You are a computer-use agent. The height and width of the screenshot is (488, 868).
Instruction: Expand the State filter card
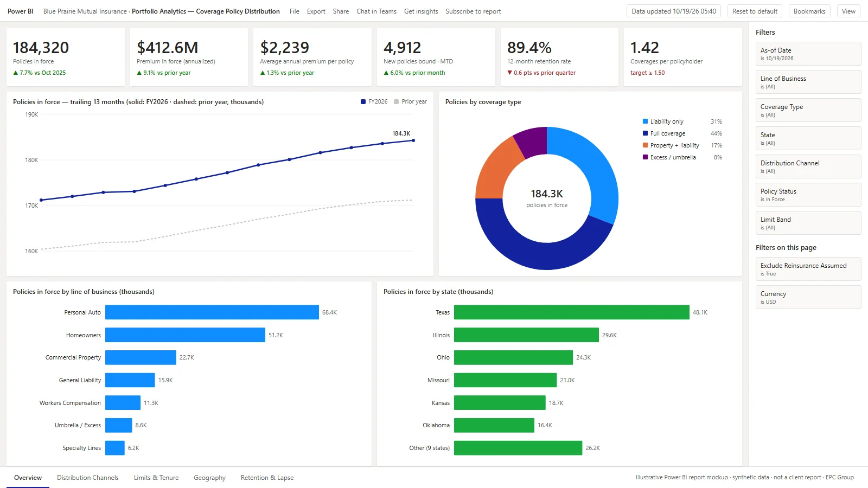pos(808,138)
